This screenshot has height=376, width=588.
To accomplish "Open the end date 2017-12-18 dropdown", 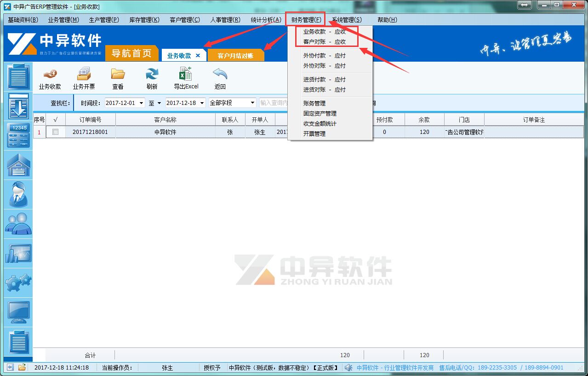I will pos(202,103).
